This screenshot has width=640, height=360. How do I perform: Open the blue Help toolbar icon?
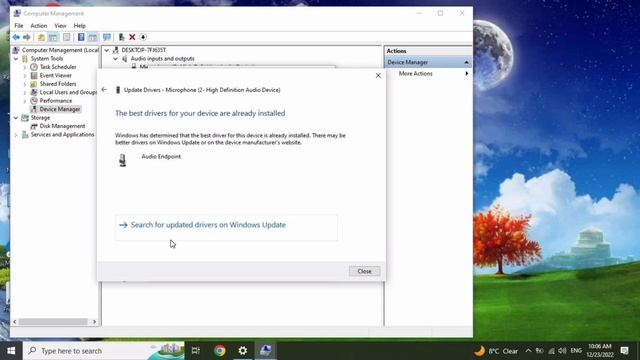tap(81, 37)
